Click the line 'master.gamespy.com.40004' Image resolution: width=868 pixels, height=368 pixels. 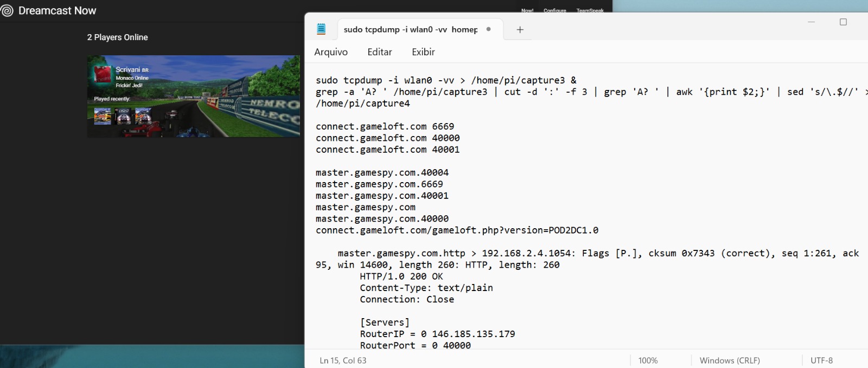coord(382,173)
